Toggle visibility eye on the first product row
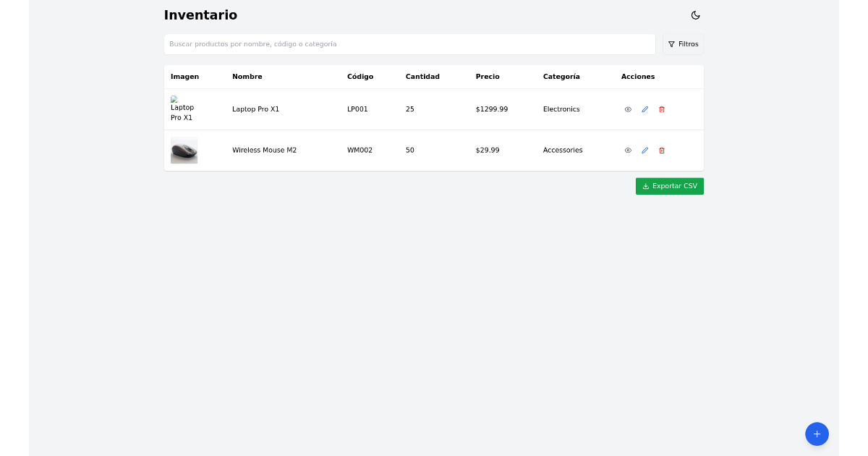This screenshot has height=456, width=868. coord(628,109)
